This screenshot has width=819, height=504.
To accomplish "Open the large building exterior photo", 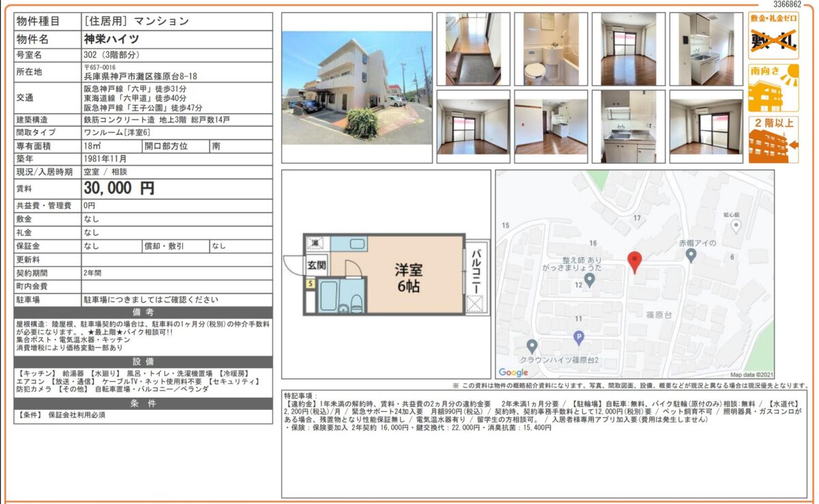I will [x=357, y=87].
